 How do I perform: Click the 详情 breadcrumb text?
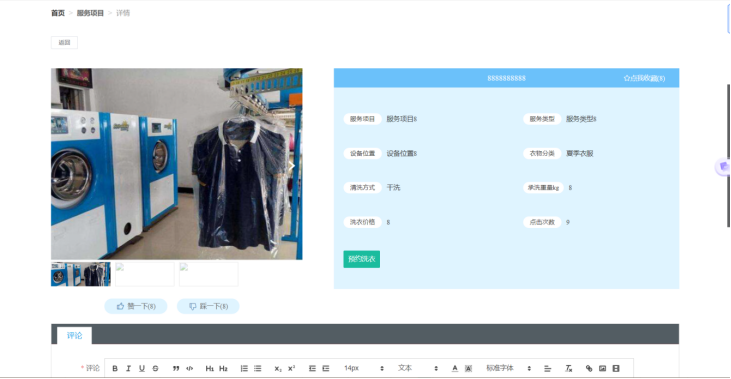[x=123, y=13]
